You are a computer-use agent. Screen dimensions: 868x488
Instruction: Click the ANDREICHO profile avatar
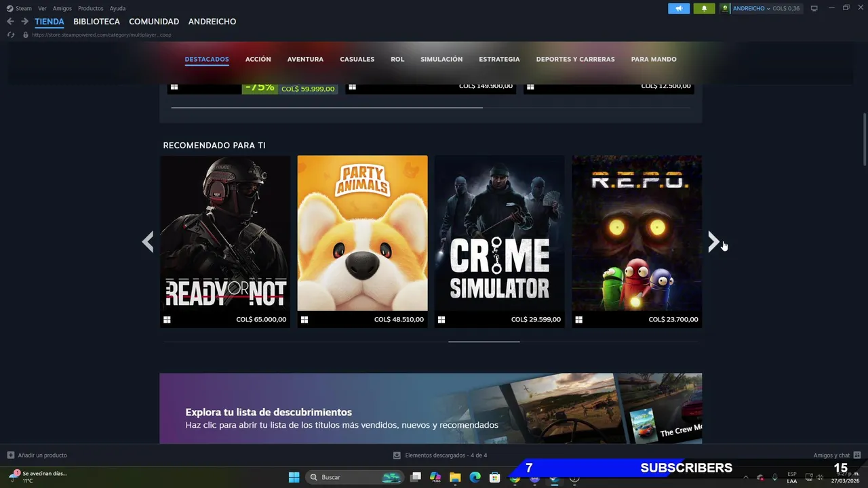[726, 8]
